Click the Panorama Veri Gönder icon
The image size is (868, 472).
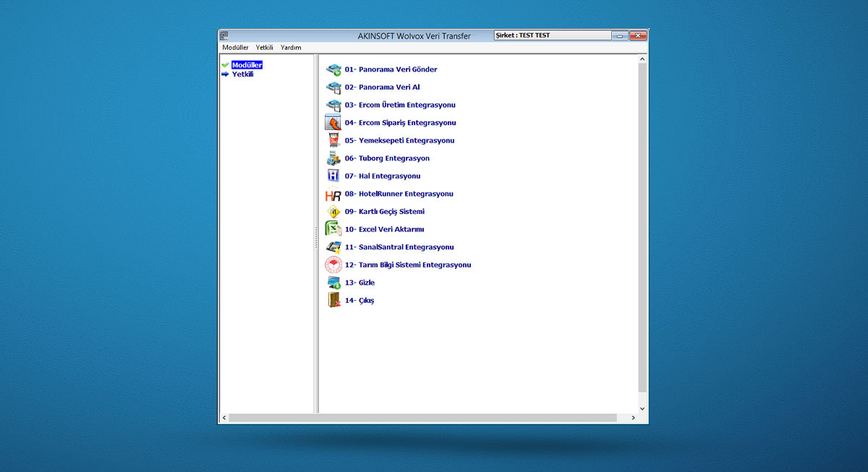(333, 70)
